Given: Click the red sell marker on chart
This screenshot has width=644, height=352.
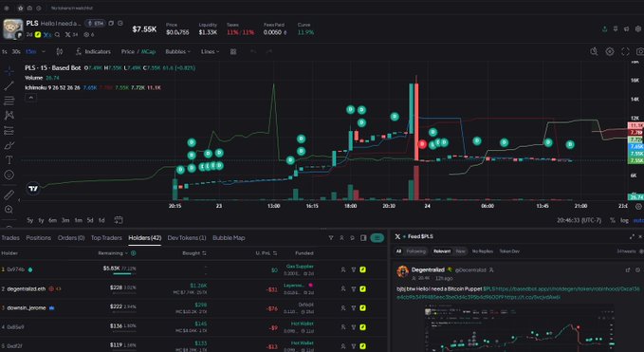Looking at the screenshot, I should coord(422,144).
